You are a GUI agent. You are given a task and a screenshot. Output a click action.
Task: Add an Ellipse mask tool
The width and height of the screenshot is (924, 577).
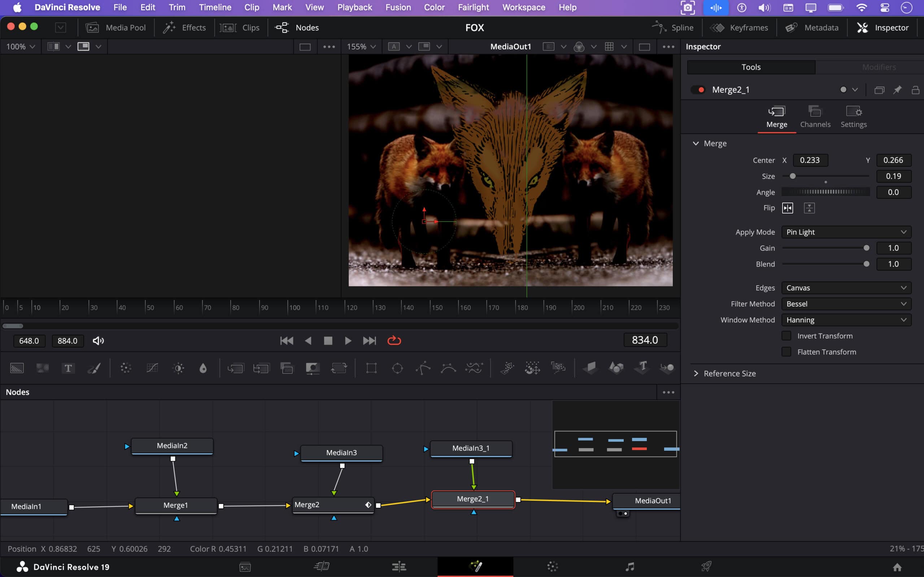397,368
